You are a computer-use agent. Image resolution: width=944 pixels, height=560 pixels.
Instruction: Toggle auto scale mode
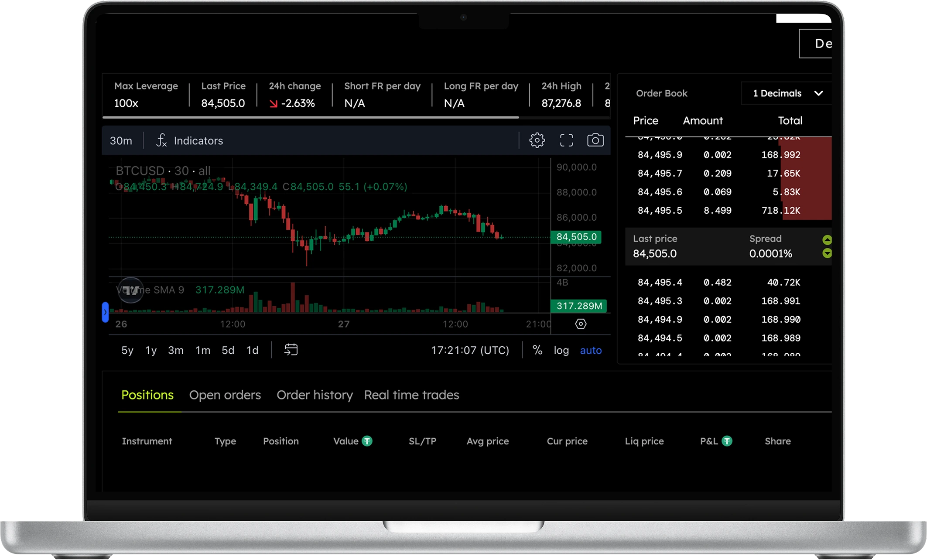pos(591,350)
